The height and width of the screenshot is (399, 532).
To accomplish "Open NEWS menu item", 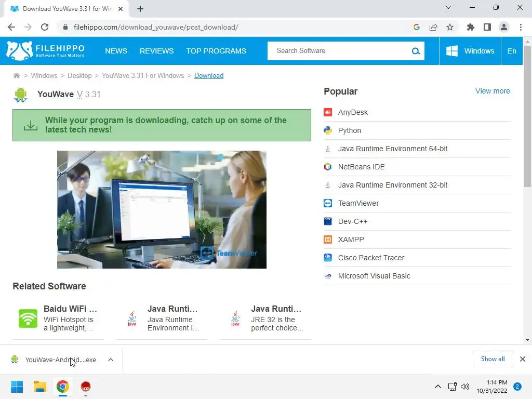I will pyautogui.click(x=116, y=51).
